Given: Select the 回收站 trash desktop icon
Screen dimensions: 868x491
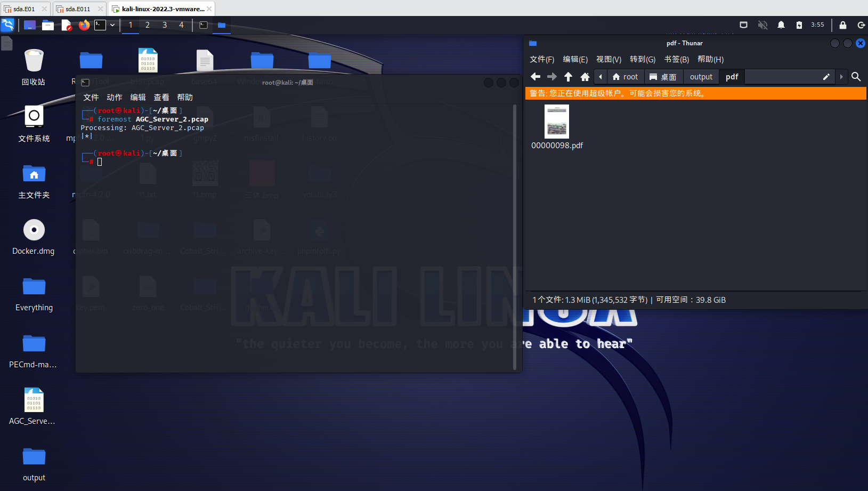Looking at the screenshot, I should [x=34, y=67].
